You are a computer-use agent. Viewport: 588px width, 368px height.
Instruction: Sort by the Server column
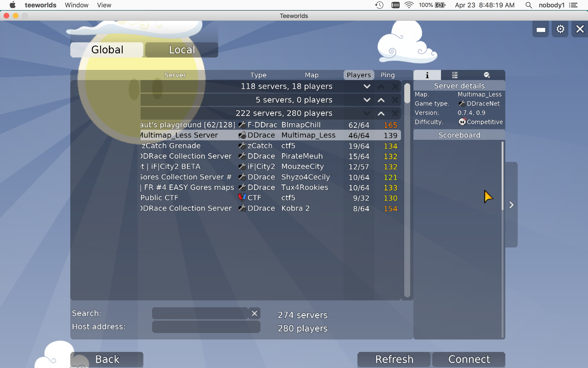coord(175,75)
